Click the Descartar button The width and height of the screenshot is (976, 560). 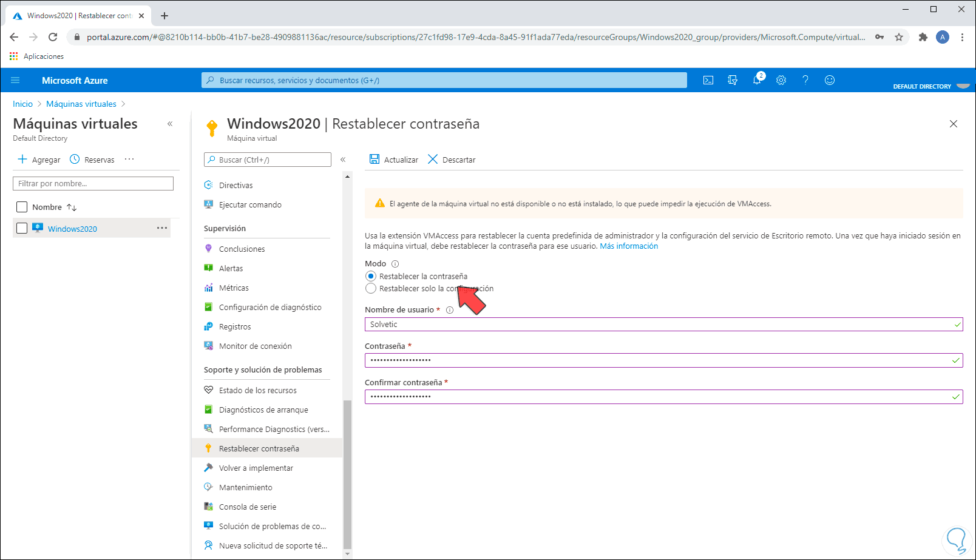(x=452, y=160)
